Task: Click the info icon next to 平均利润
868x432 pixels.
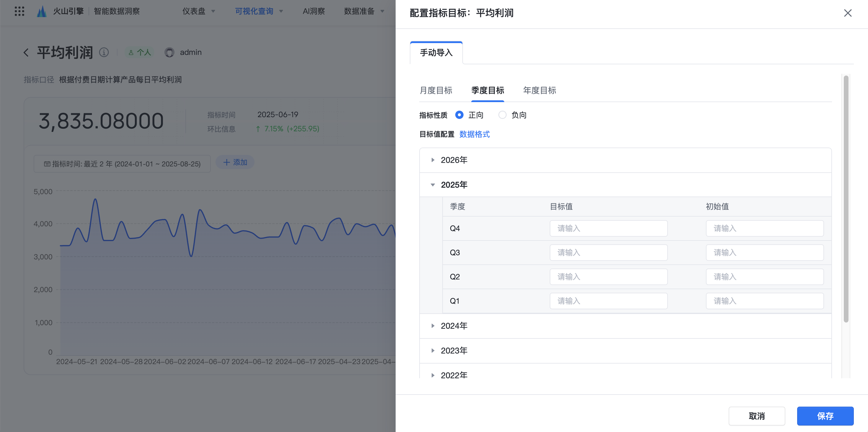Action: click(104, 52)
